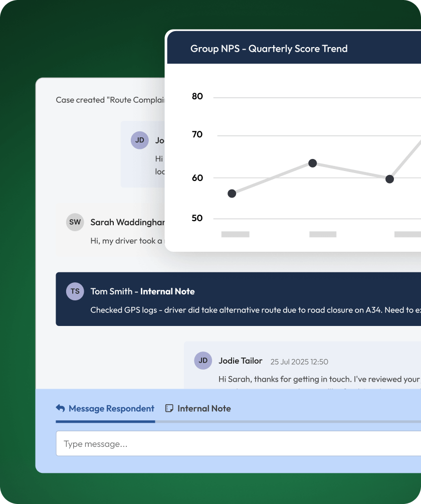Select the third data point at 60

point(389,179)
